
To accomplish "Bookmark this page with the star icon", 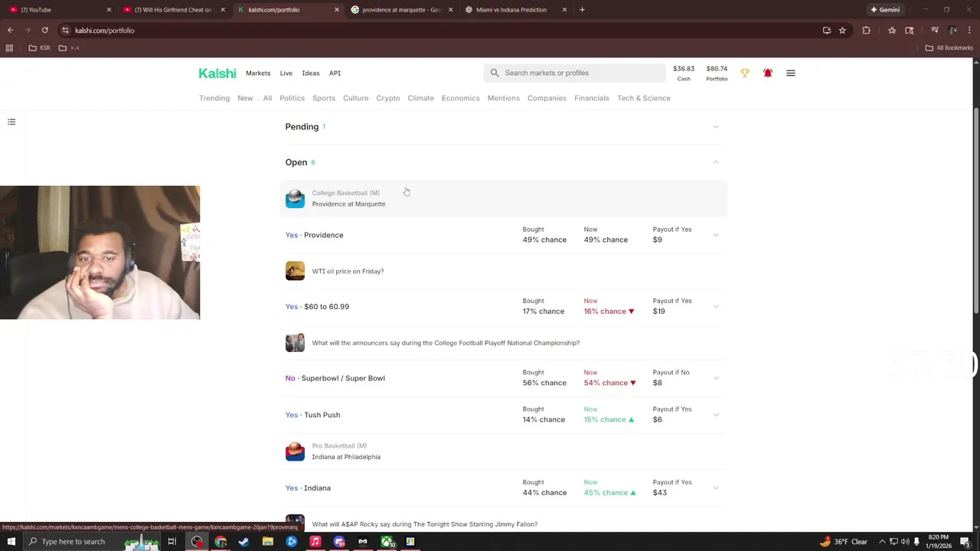I will pos(842,31).
